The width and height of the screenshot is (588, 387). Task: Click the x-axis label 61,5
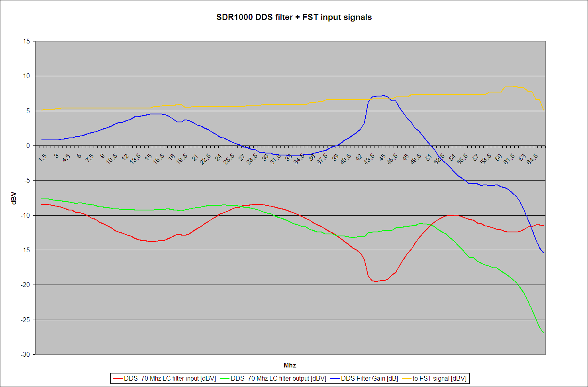point(508,158)
